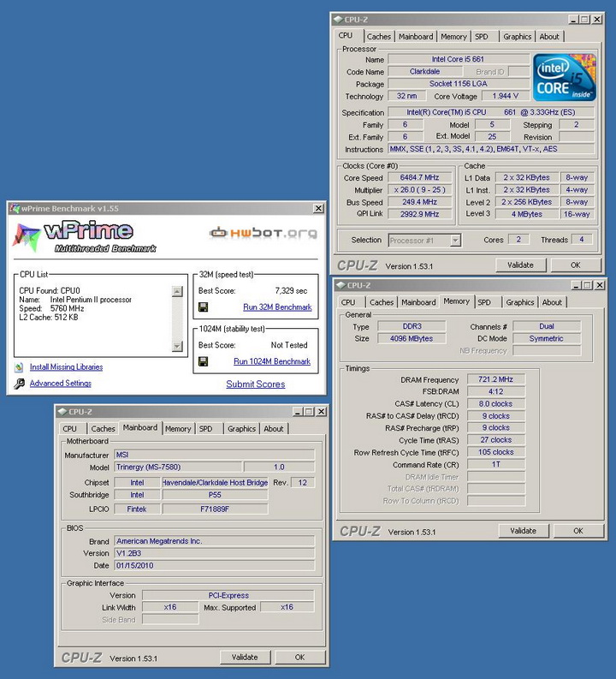
Task: Open About tab in Mainboard CPU-Z window
Action: click(x=274, y=429)
